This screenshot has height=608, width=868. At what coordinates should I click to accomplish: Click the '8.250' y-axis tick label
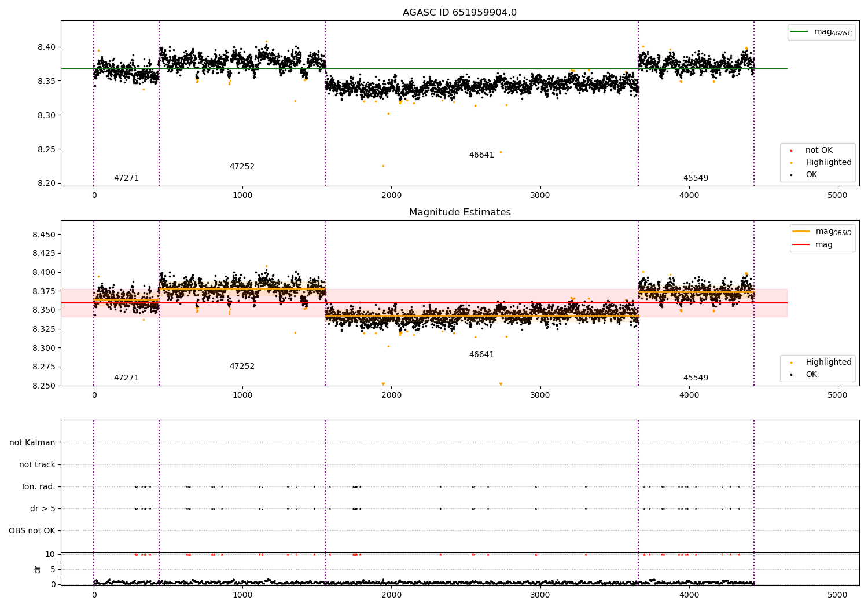click(44, 386)
